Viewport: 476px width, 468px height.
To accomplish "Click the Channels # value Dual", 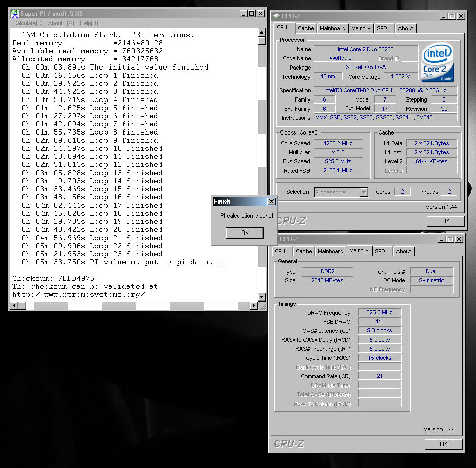I will (431, 271).
